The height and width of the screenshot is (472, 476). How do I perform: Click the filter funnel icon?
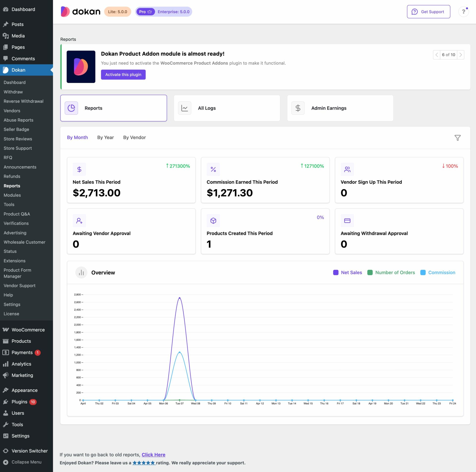457,138
